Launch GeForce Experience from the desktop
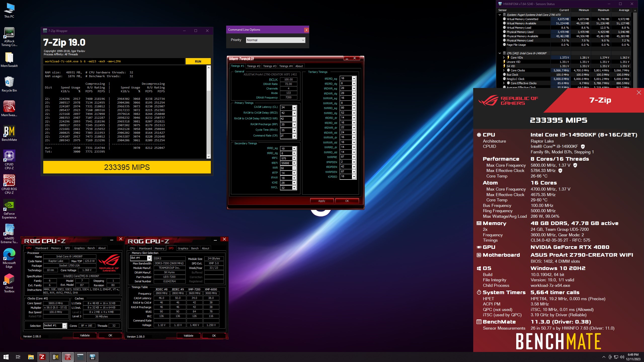The height and width of the screenshot is (362, 644). (x=9, y=209)
